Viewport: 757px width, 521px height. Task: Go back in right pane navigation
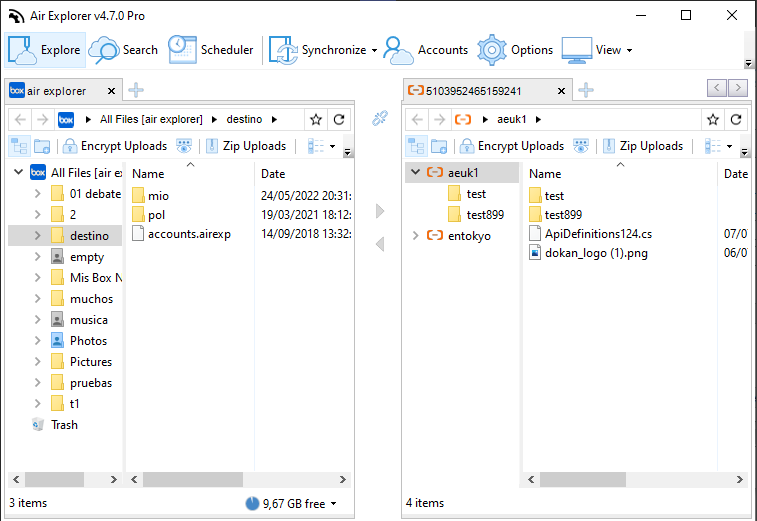pyautogui.click(x=418, y=119)
